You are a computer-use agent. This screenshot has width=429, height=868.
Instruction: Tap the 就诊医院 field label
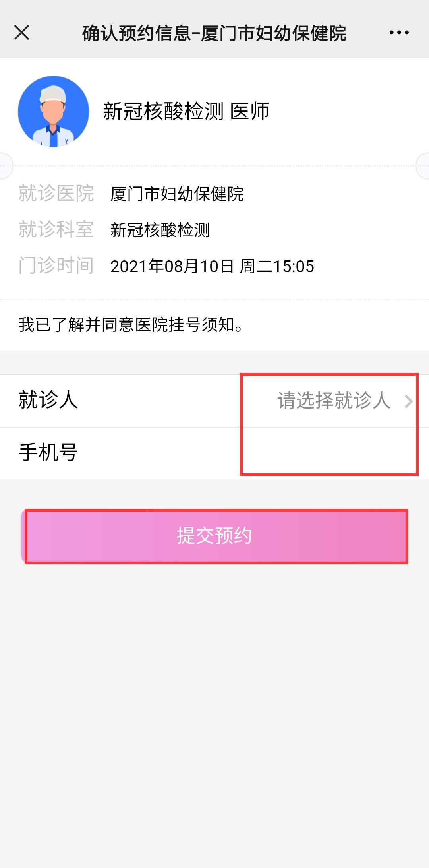pos(56,194)
